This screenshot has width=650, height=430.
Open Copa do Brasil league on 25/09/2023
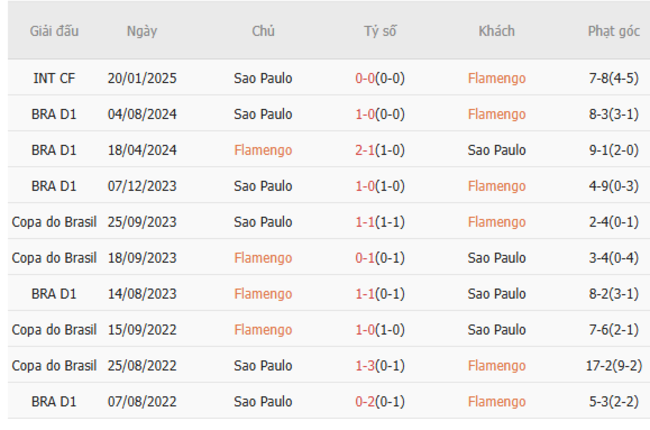pos(54,222)
